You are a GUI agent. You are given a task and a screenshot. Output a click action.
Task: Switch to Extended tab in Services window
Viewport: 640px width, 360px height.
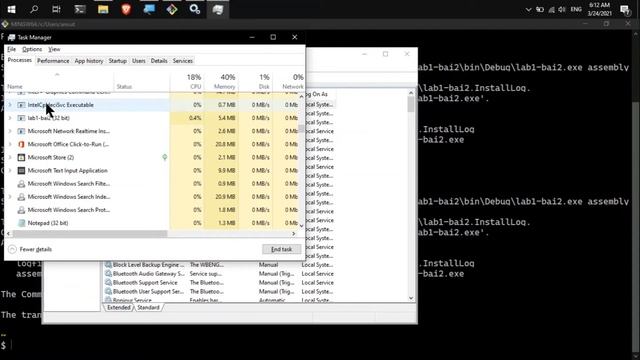pyautogui.click(x=118, y=307)
